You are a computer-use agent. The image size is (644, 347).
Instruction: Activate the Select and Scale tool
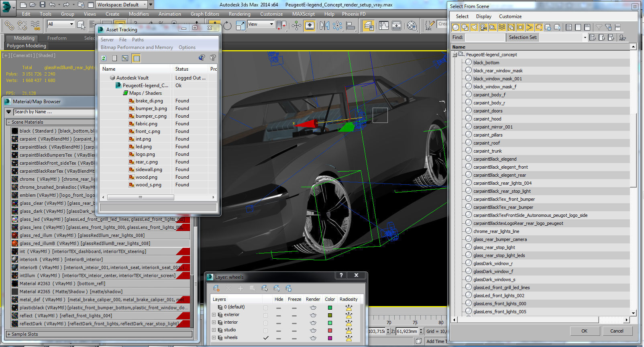pos(240,26)
